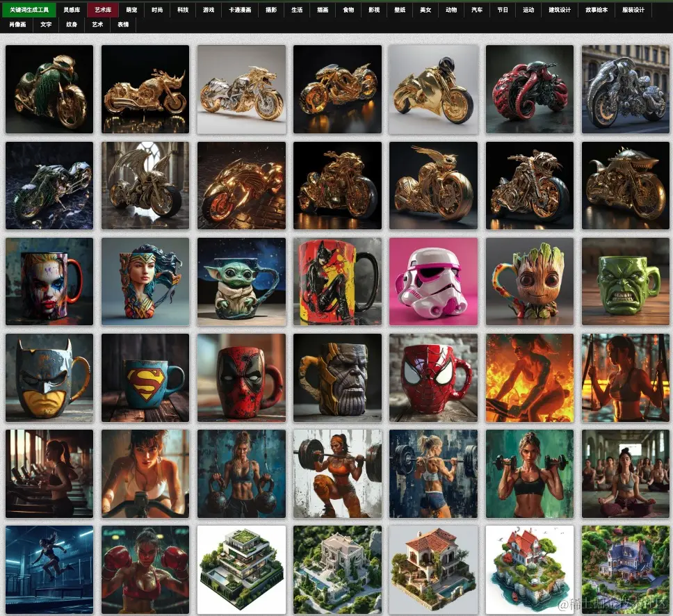Select the 艺术 category

coord(97,24)
